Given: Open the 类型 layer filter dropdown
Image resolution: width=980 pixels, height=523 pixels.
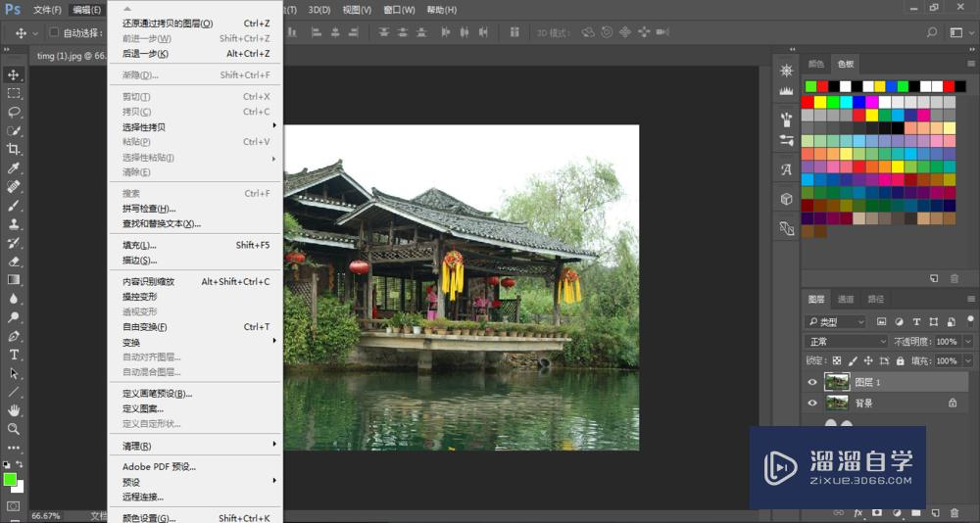Looking at the screenshot, I should pos(836,322).
